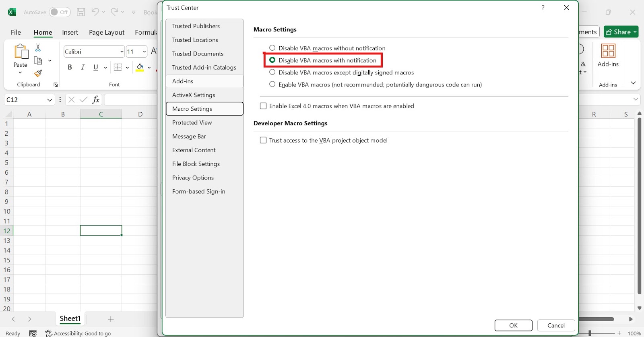Viewport: 644px width, 337px height.
Task: Open Protected View category
Action: [204, 122]
